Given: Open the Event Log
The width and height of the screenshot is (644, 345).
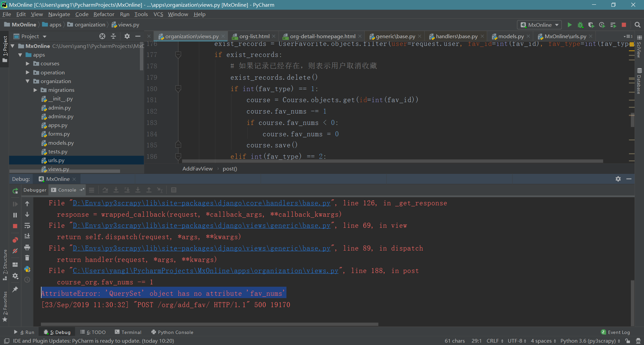Looking at the screenshot, I should [x=615, y=332].
